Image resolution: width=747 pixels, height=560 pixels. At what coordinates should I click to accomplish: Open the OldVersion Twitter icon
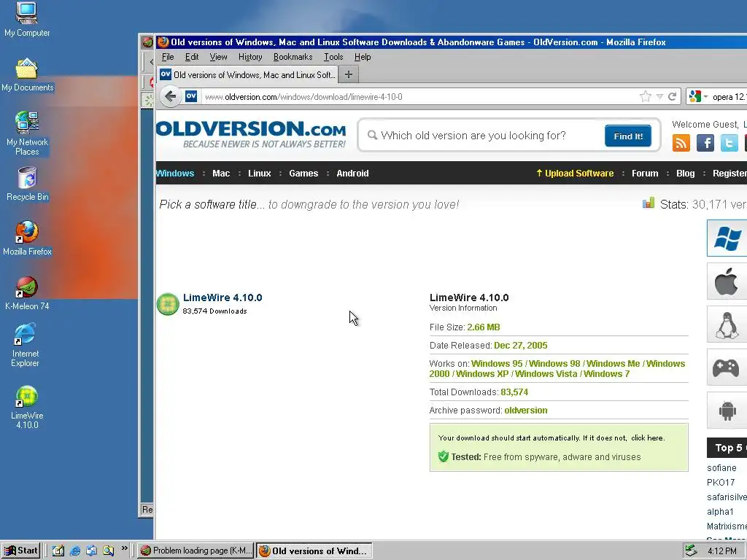click(x=729, y=143)
